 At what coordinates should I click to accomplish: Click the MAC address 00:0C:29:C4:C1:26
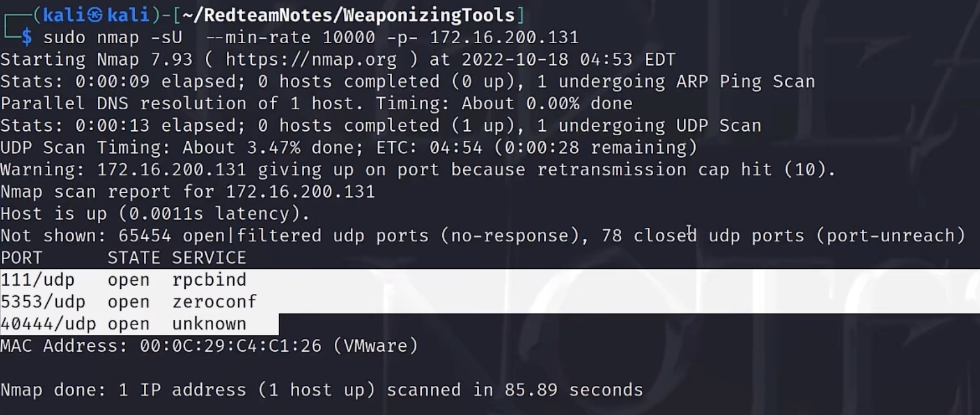[x=230, y=346]
